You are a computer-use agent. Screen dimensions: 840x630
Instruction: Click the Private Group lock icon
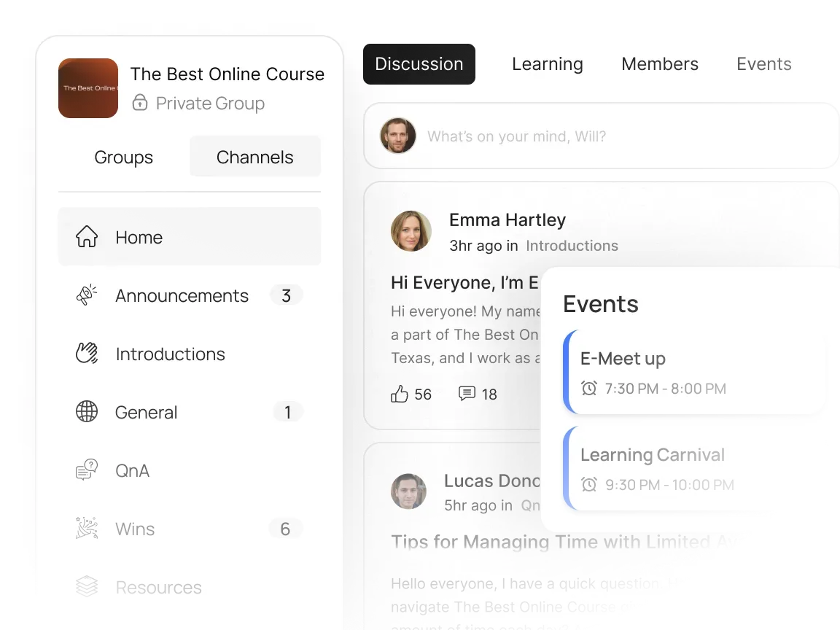click(x=140, y=102)
